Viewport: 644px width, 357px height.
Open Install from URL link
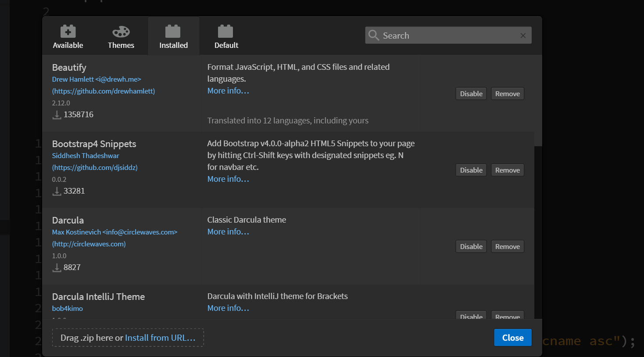coord(160,338)
